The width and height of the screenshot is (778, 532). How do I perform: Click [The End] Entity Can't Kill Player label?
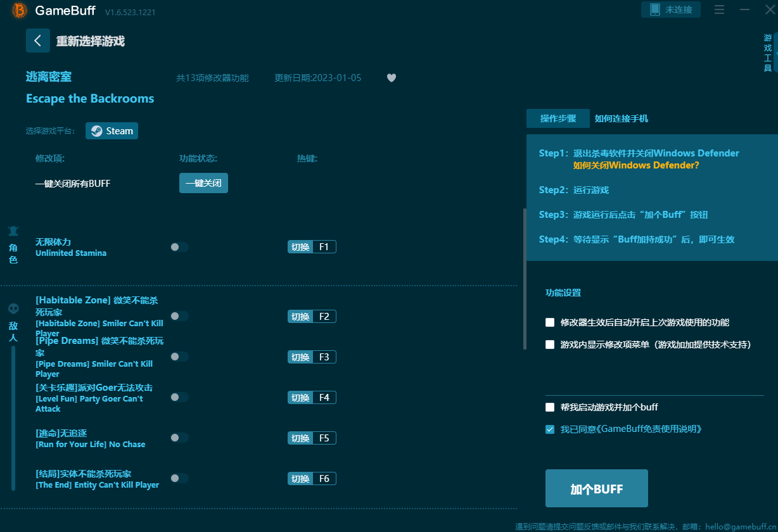pyautogui.click(x=98, y=484)
